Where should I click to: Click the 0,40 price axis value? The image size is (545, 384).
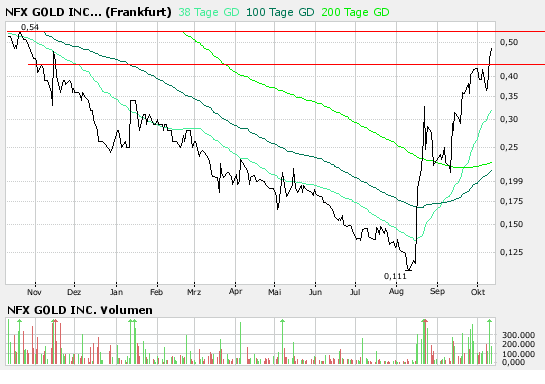pos(509,76)
